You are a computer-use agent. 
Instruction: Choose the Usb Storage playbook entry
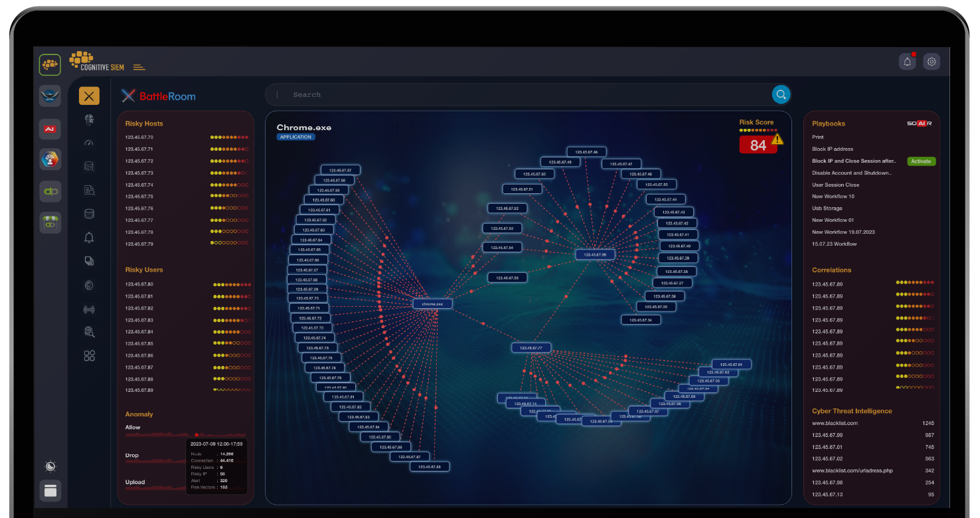[826, 208]
